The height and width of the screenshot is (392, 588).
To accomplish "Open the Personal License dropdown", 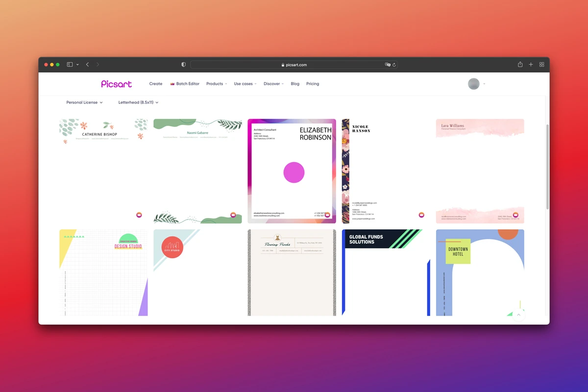I will [84, 102].
